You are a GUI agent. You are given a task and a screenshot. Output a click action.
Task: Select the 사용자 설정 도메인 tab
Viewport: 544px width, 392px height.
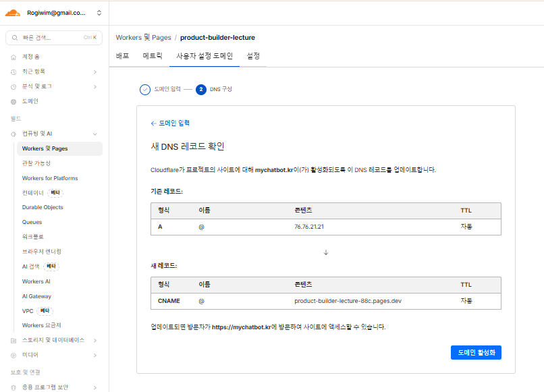pos(205,56)
